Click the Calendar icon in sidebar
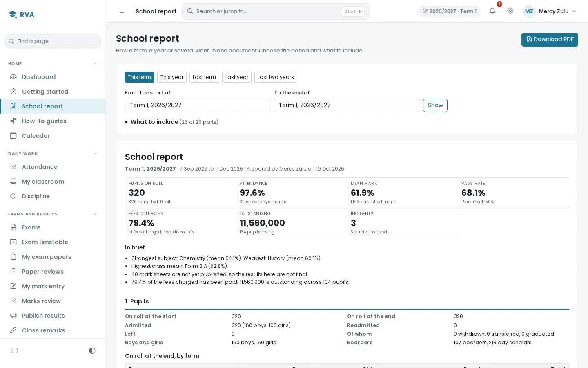Image resolution: width=588 pixels, height=368 pixels. pyautogui.click(x=13, y=136)
